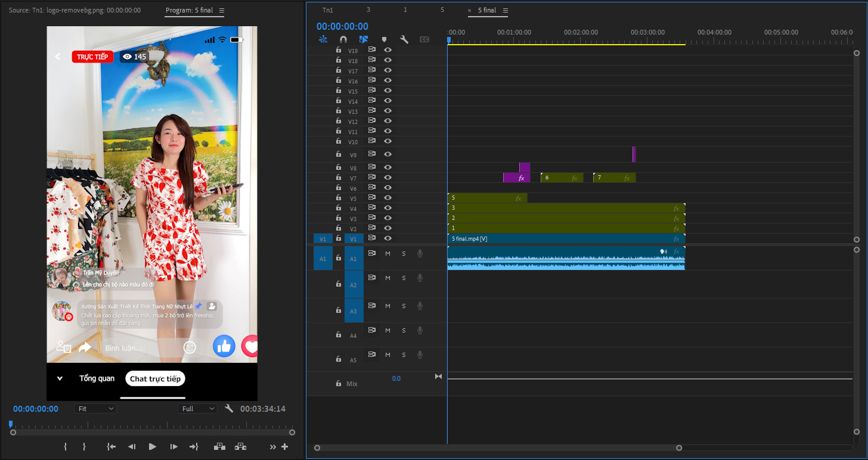Click V1 source patch button
The image size is (868, 460).
(x=323, y=239)
